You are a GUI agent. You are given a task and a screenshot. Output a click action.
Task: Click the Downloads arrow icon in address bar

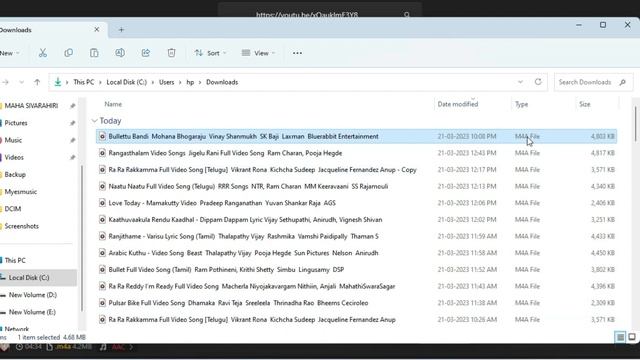click(x=58, y=82)
